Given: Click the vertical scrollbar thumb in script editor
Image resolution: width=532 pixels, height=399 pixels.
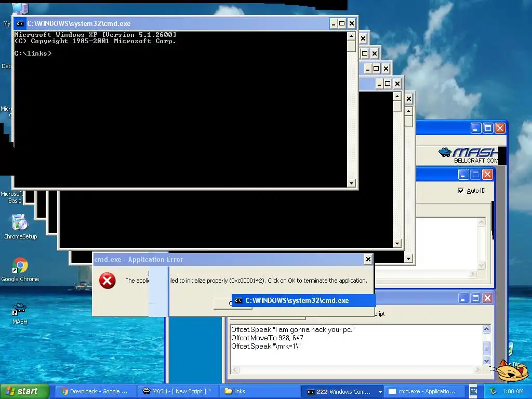Looking at the screenshot, I should pyautogui.click(x=486, y=349).
